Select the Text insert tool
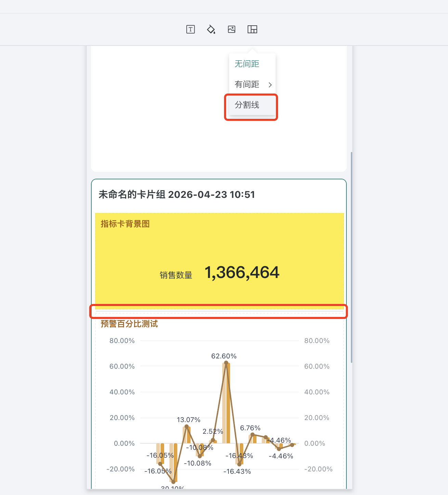The width and height of the screenshot is (448, 495). pos(190,29)
